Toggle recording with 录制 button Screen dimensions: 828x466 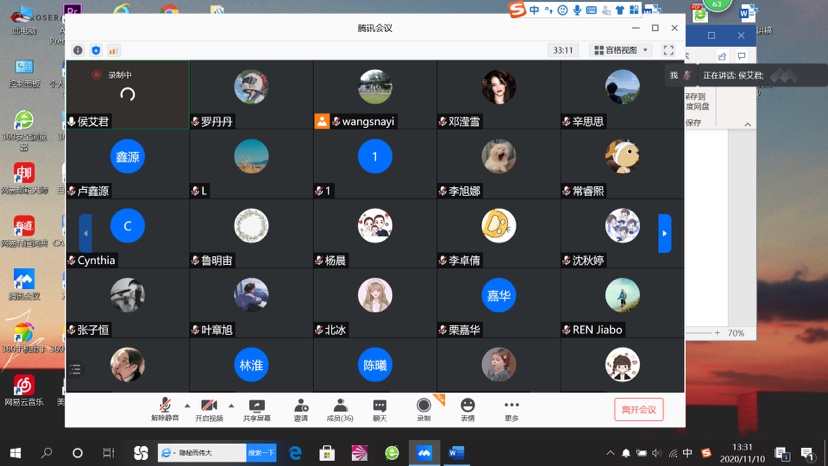coord(424,409)
